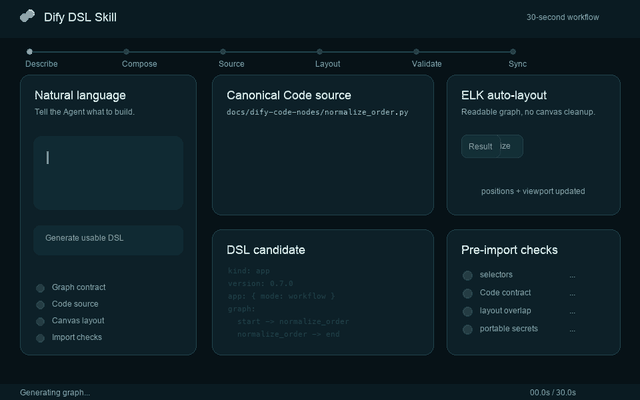The width and height of the screenshot is (640, 400).
Task: Toggle the Graph contract status dot
Action: (40, 288)
